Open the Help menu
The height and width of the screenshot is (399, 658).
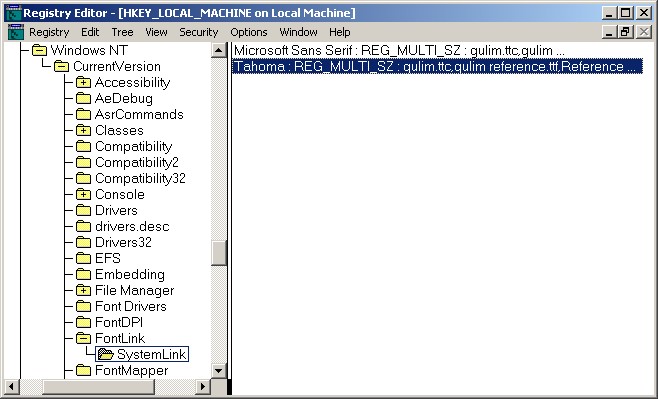pyautogui.click(x=339, y=32)
